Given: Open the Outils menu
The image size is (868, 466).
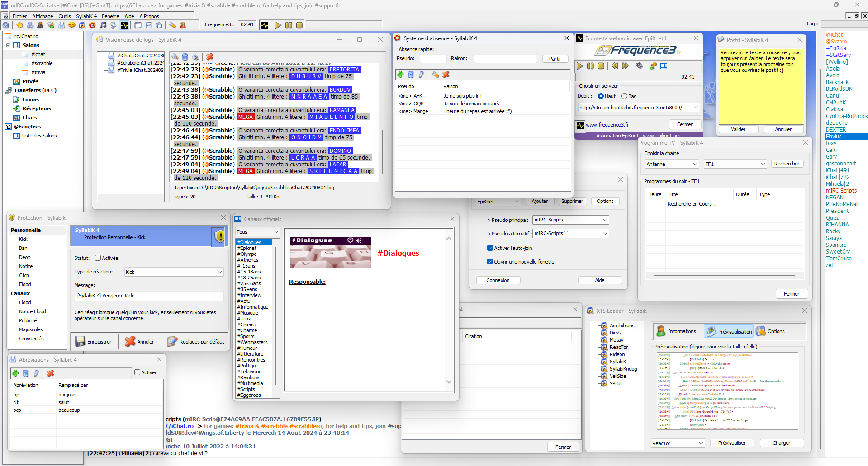Looking at the screenshot, I should [64, 16].
